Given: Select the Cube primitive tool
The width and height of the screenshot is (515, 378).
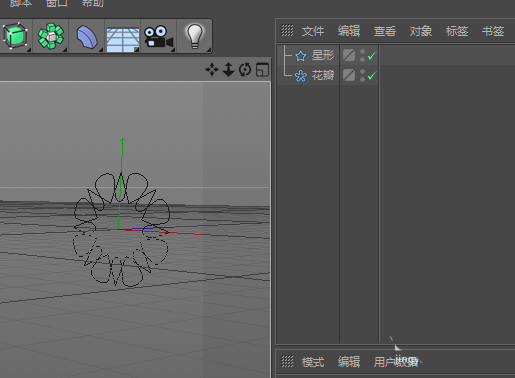Looking at the screenshot, I should click(x=15, y=36).
